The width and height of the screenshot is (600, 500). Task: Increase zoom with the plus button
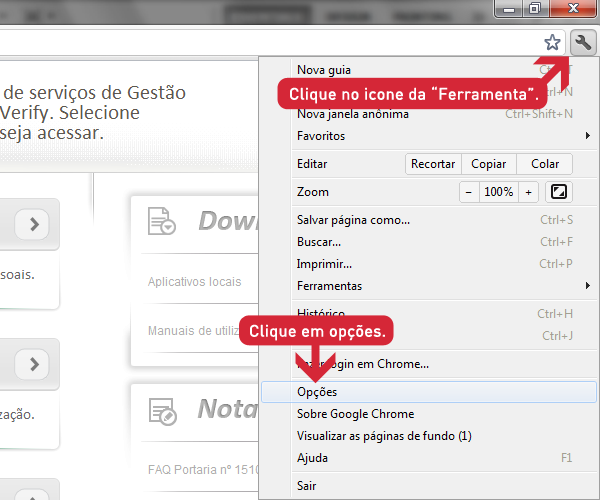(528, 191)
